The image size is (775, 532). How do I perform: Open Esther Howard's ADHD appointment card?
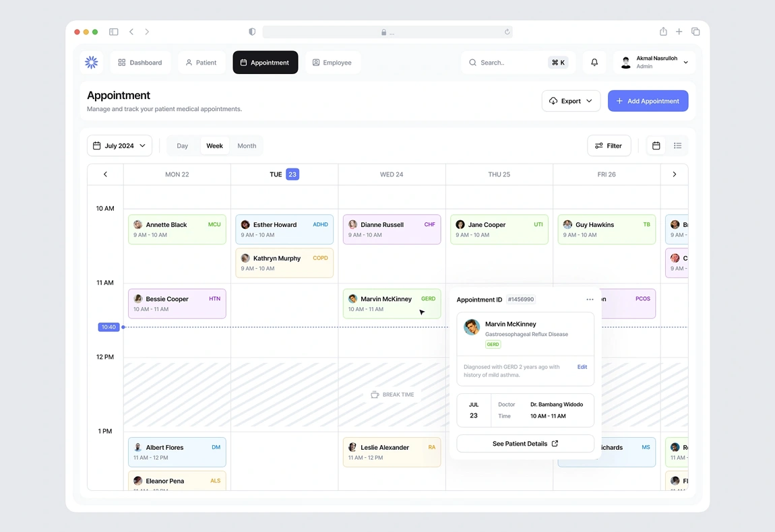(284, 229)
